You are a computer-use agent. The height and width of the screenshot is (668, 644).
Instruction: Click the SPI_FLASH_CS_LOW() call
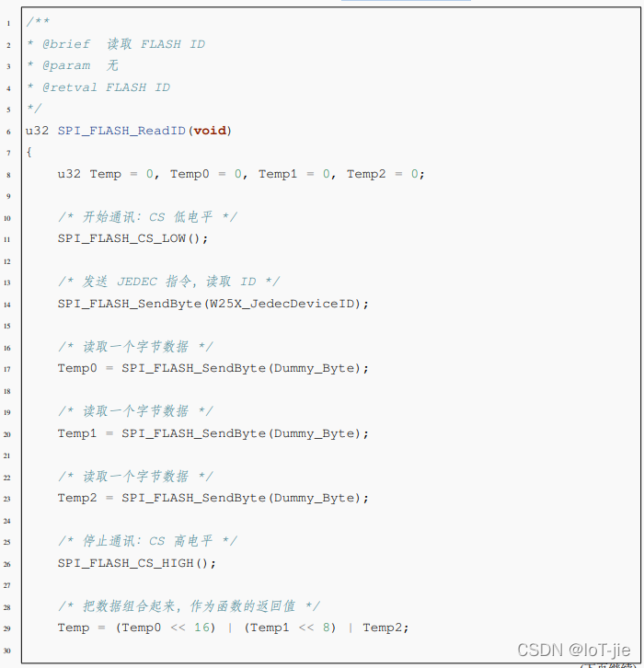(132, 238)
